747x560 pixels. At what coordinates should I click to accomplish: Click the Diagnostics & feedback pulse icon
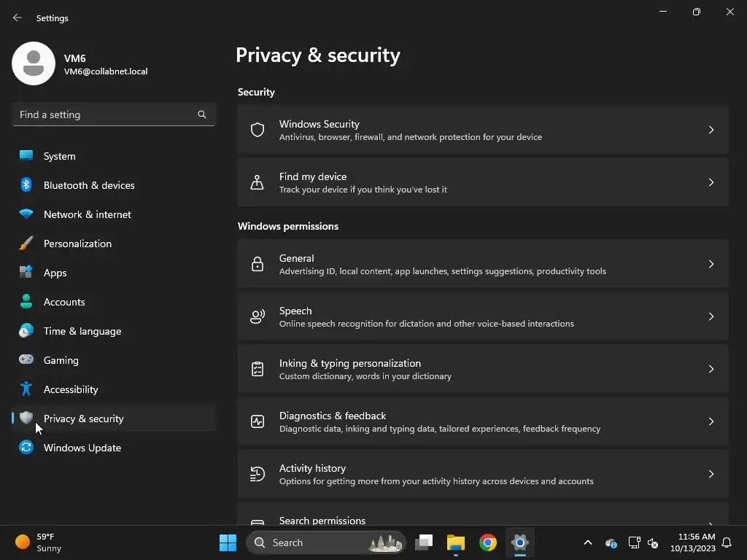pos(258,421)
